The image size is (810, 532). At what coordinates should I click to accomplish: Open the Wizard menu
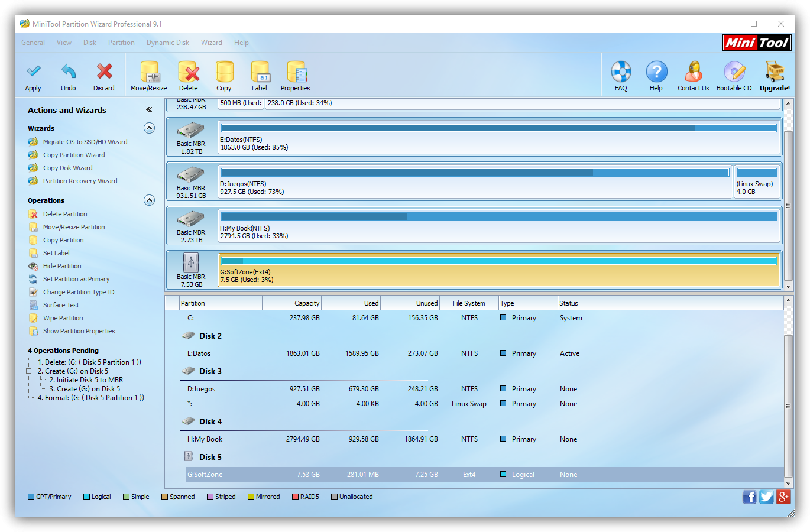(x=212, y=43)
